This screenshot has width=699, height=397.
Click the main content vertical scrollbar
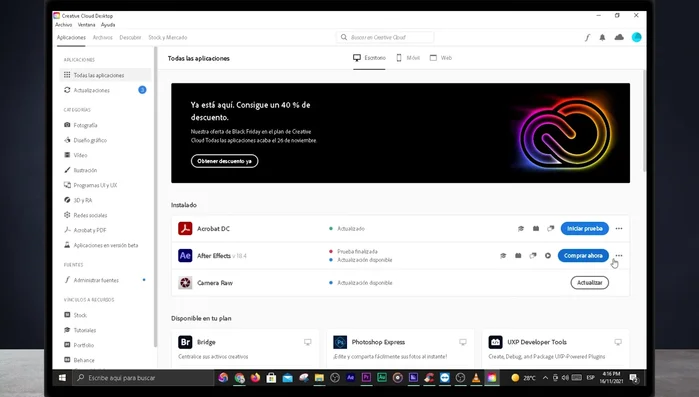[x=644, y=120]
